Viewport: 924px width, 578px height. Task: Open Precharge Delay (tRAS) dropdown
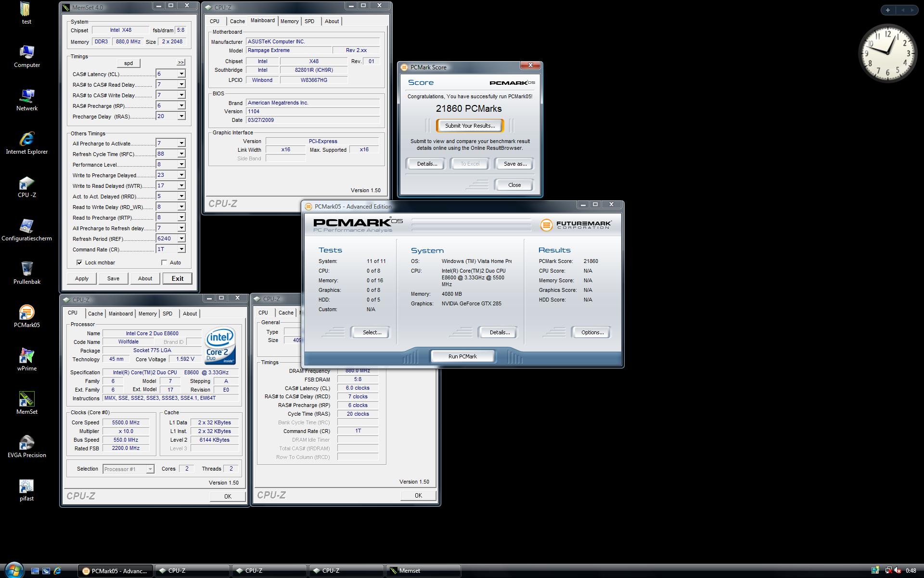(x=181, y=116)
